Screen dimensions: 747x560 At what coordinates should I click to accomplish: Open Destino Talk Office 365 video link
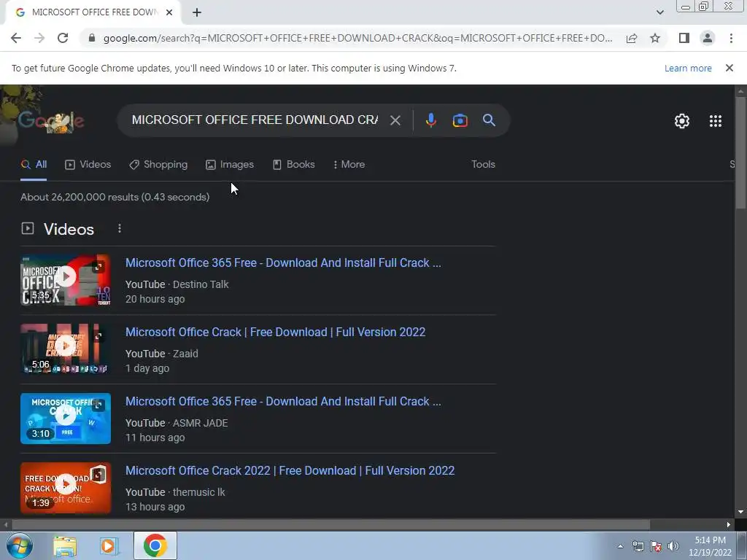[x=283, y=262]
